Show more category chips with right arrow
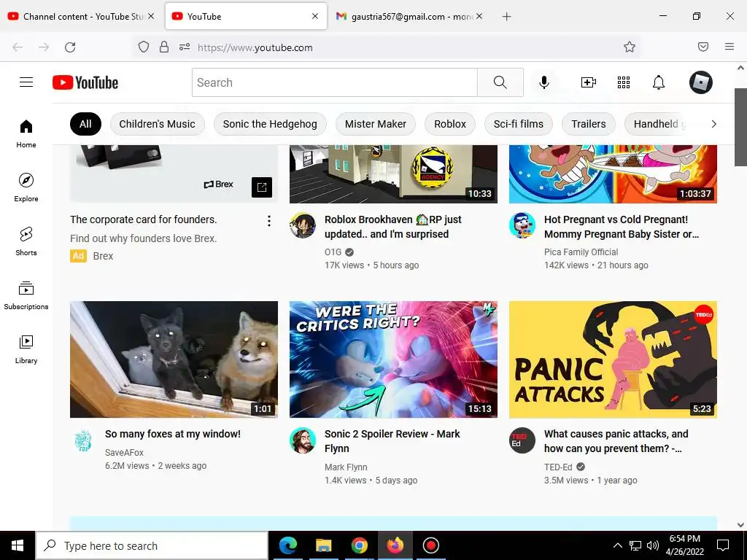The width and height of the screenshot is (747, 560). pyautogui.click(x=713, y=124)
